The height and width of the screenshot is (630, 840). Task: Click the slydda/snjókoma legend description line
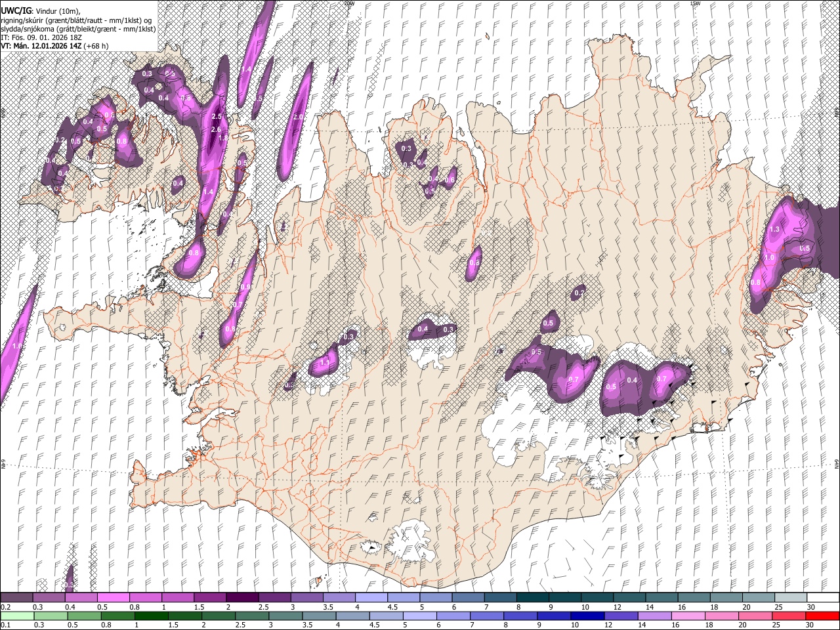tap(78, 29)
